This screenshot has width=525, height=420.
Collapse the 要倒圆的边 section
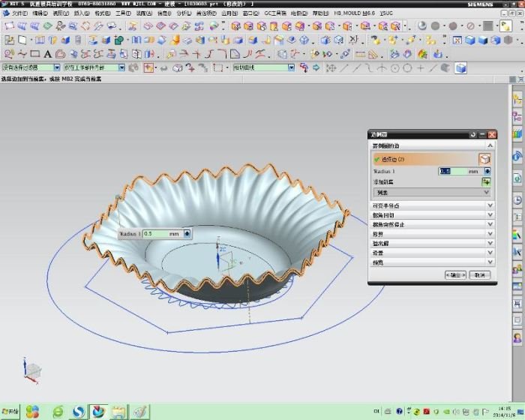(x=432, y=145)
